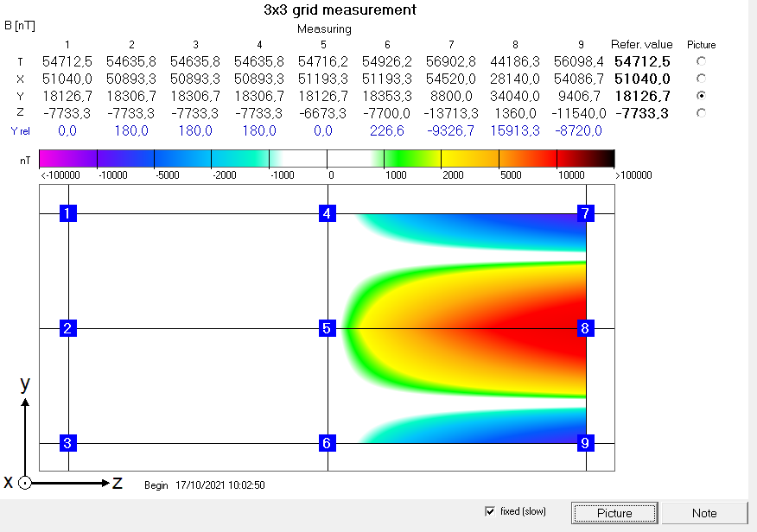Click T value 54716,2
Image resolution: width=757 pixels, height=532 pixels.
[323, 61]
